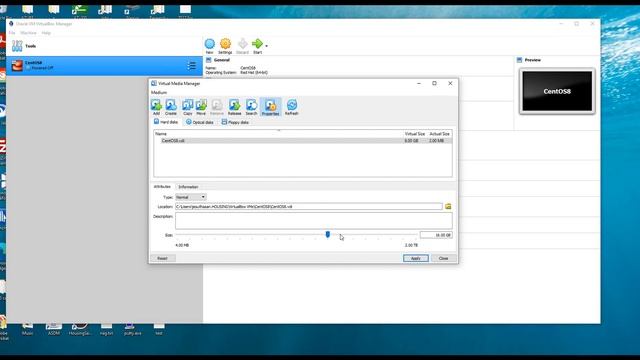
Task: Click the General section icon
Action: click(x=209, y=60)
